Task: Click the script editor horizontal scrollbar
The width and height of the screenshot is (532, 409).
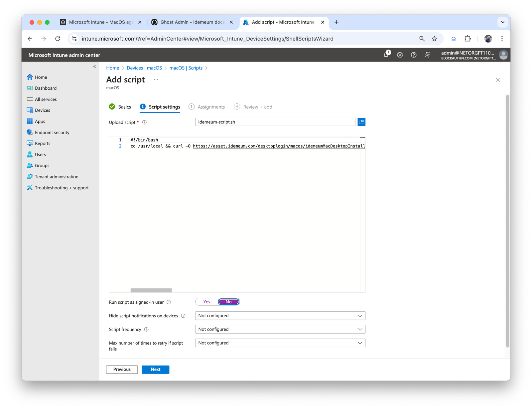Action: coord(151,290)
